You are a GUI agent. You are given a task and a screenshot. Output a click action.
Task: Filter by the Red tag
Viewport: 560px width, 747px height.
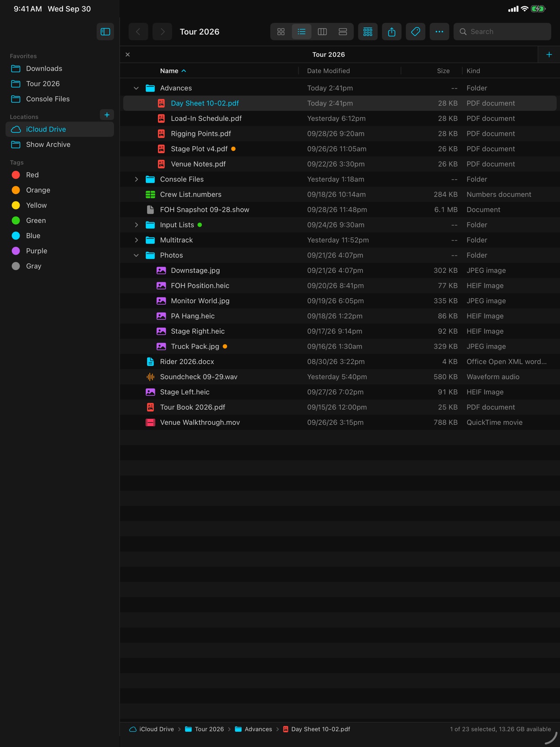[59, 175]
